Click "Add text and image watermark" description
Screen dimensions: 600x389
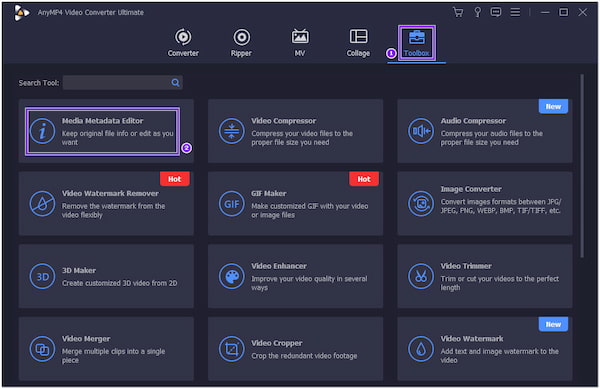499,356
